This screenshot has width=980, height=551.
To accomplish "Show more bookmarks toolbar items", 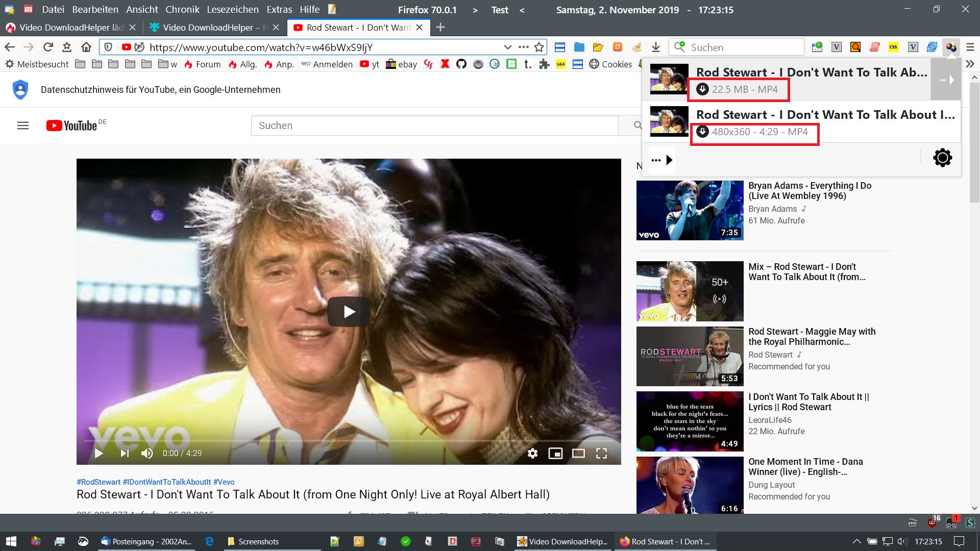I will point(970,64).
